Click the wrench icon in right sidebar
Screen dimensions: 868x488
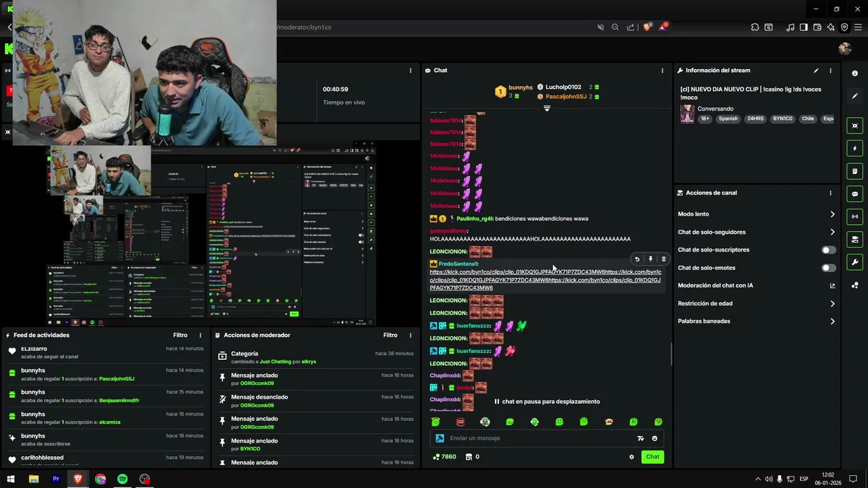(854, 262)
